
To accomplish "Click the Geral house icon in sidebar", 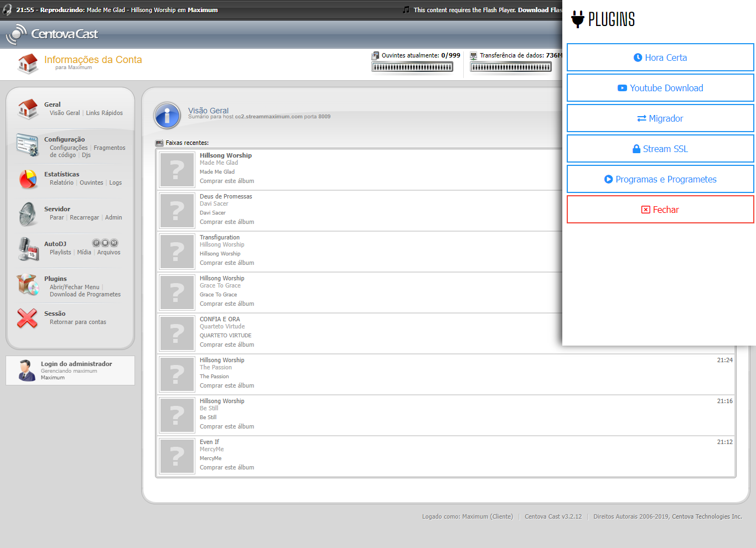I will coord(28,109).
